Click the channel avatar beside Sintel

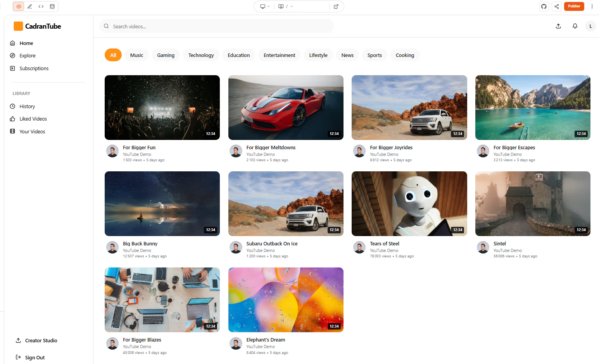[483, 247]
